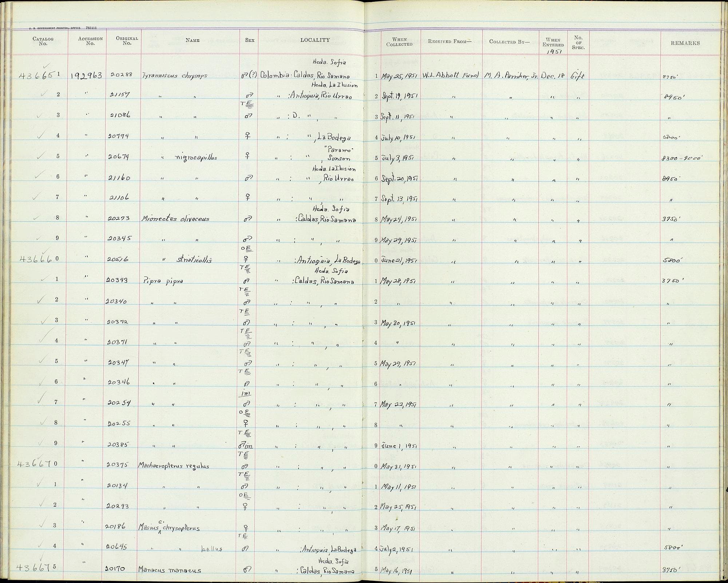This screenshot has height=583, width=728.
Task: Click the elevation remark '8300-9000''
Action: [682, 159]
